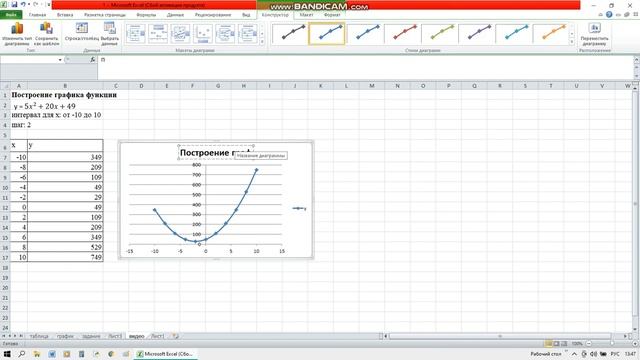Insert a new worksheet tab icon
The height and width of the screenshot is (360, 640).
175,336
